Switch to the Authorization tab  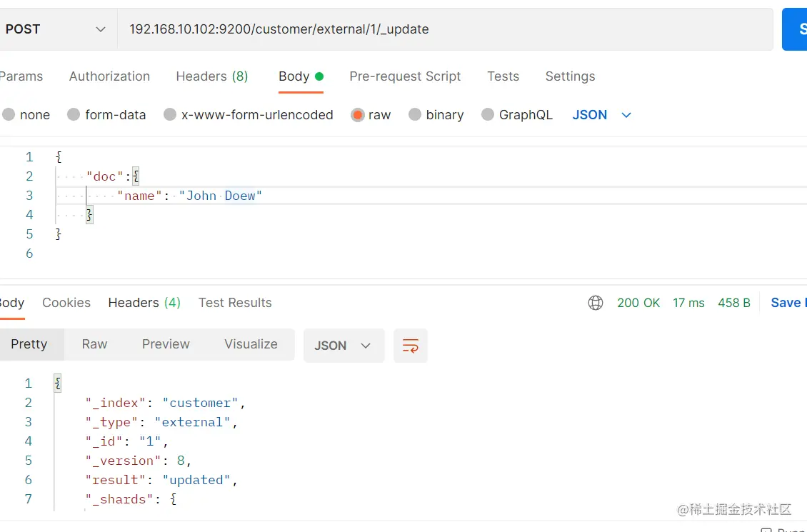(109, 76)
